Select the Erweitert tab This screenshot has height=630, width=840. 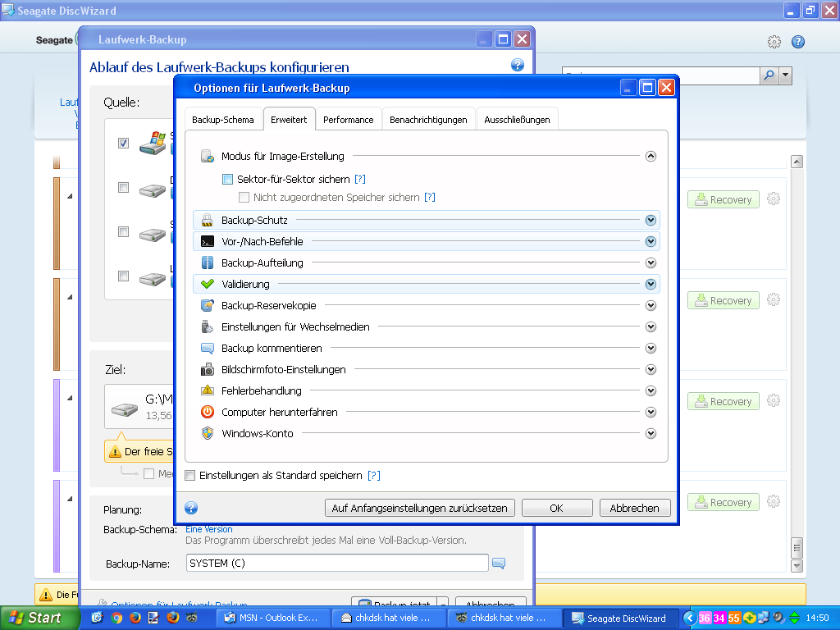tap(289, 120)
